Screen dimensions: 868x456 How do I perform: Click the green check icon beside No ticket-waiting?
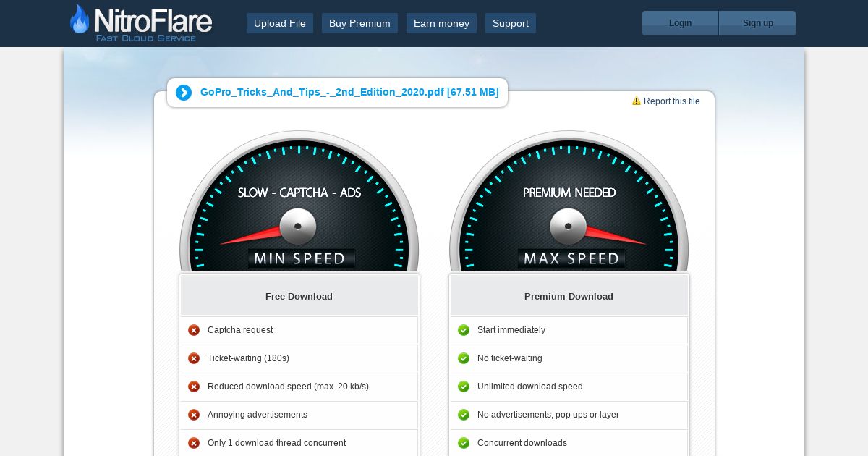tap(464, 358)
